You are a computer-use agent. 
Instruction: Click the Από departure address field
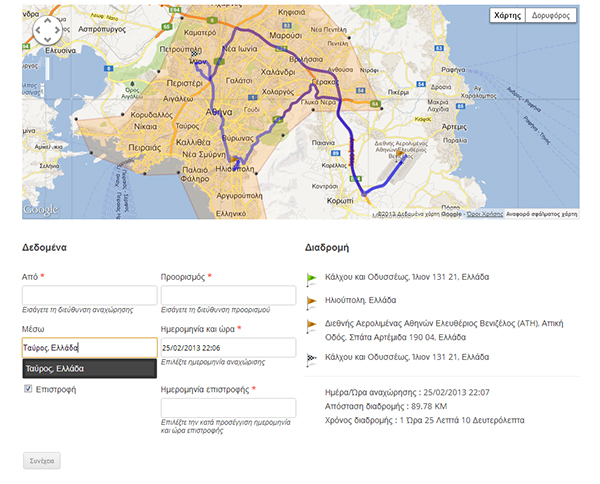click(x=90, y=295)
